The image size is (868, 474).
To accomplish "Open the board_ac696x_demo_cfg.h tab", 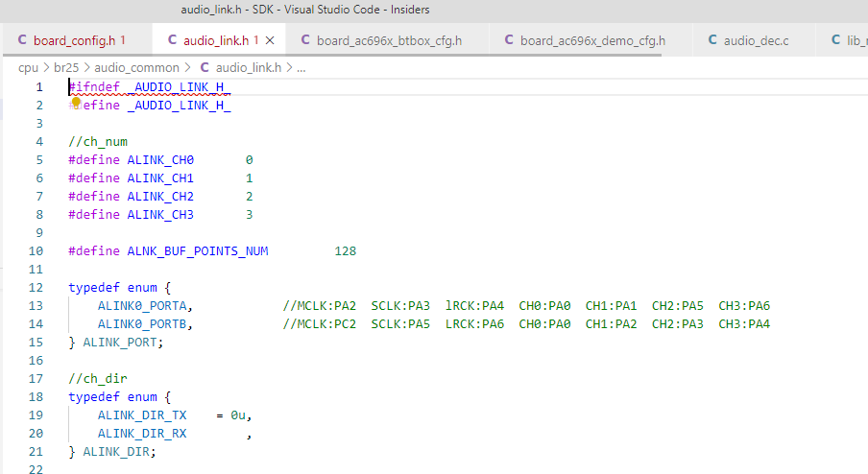I will pyautogui.click(x=592, y=40).
